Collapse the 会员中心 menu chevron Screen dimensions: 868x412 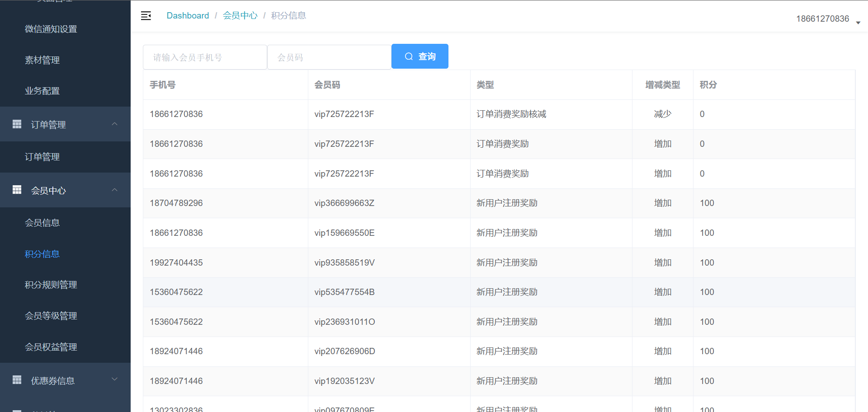pos(115,190)
